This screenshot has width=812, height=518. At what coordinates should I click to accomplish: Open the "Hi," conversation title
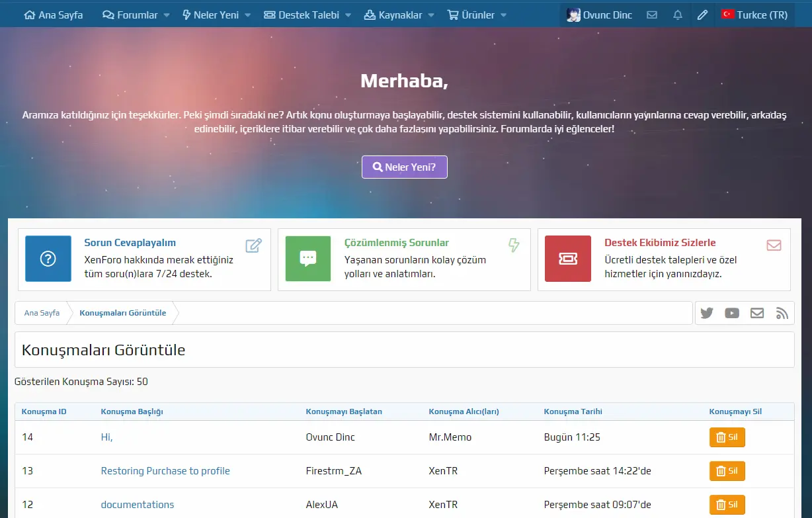point(107,437)
